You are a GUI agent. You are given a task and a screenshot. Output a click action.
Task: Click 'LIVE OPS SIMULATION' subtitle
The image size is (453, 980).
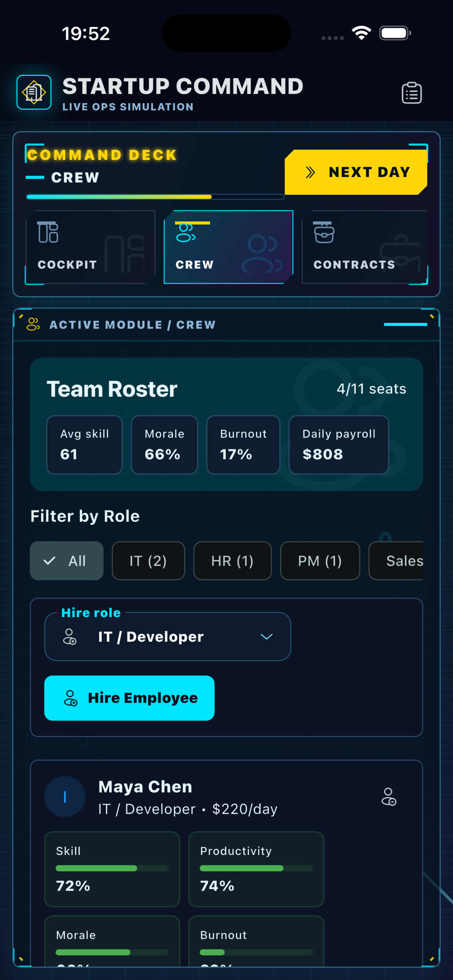[128, 107]
